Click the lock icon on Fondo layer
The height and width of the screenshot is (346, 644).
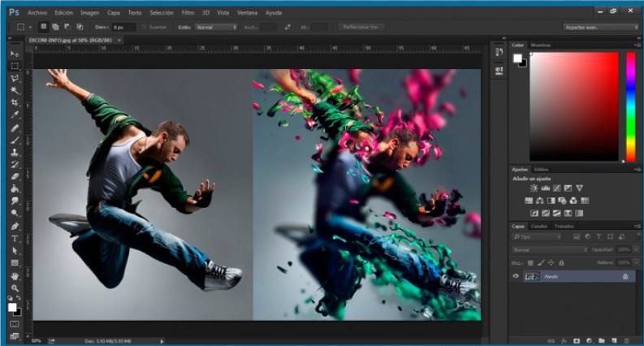pyautogui.click(x=625, y=276)
